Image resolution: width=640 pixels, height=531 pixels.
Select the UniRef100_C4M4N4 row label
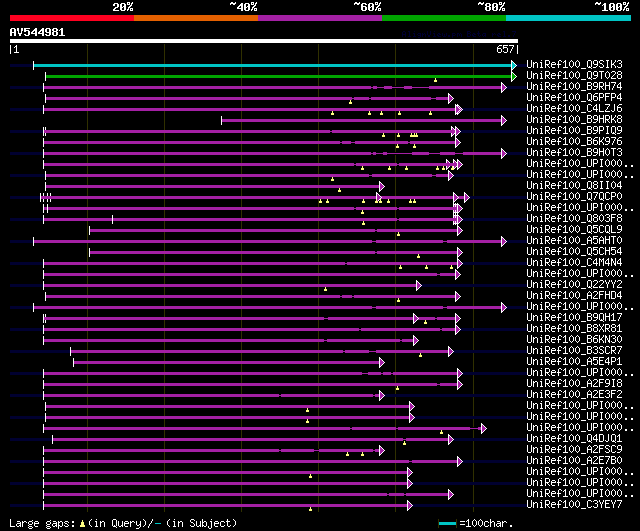click(x=574, y=263)
